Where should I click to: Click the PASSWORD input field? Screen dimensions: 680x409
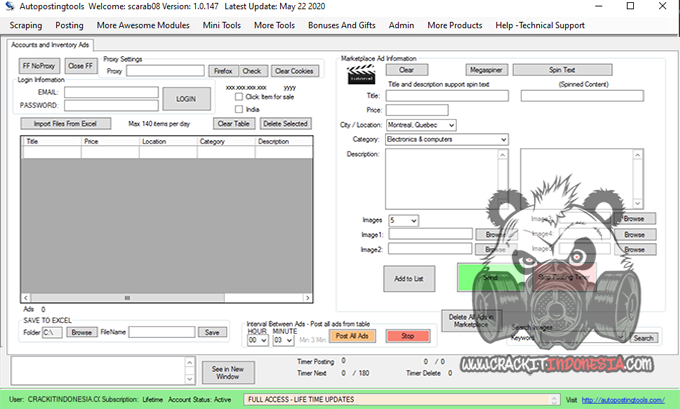(111, 105)
